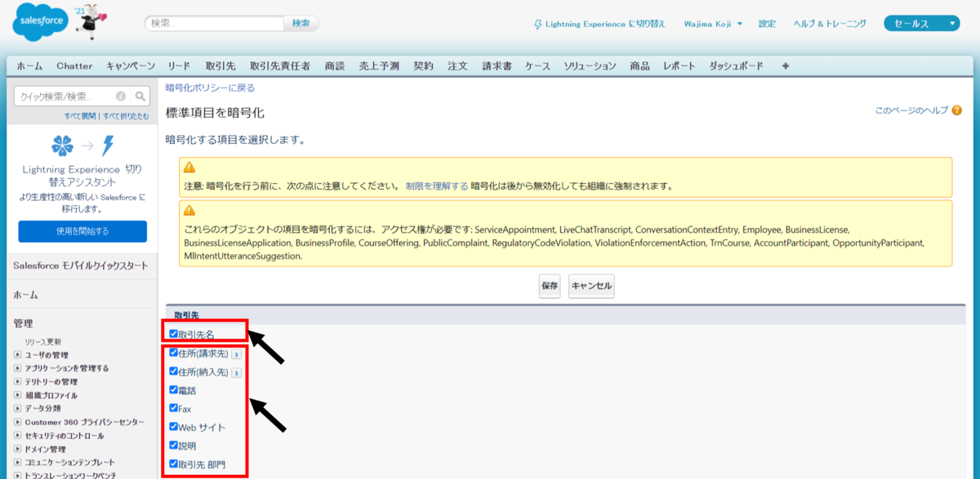This screenshot has height=479, width=980.
Task: Open the 取引先 tab
Action: coord(220,65)
